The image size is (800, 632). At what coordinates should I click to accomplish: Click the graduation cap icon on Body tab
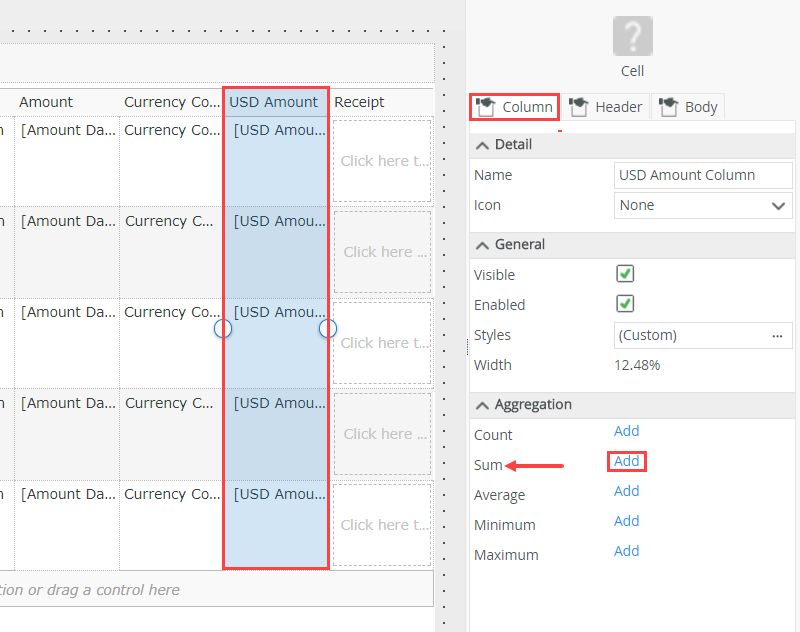click(x=668, y=106)
